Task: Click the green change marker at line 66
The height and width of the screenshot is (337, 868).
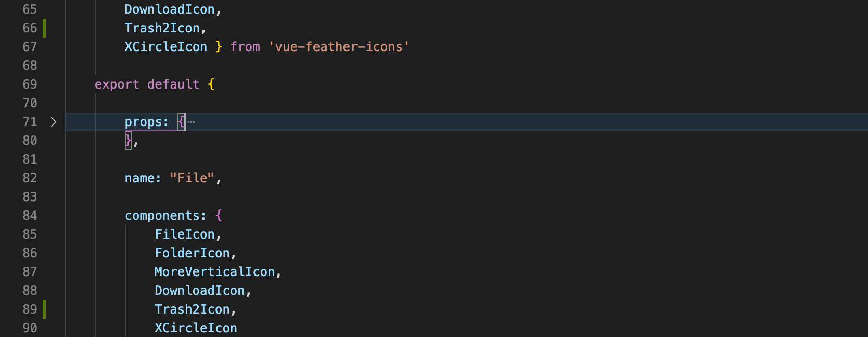Action: coord(44,28)
